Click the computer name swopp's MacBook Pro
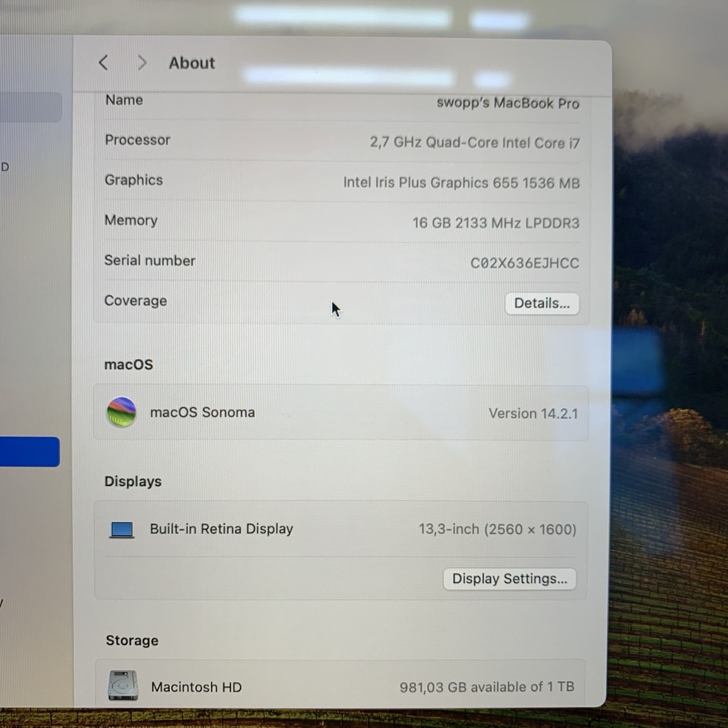728x728 pixels. 507,103
